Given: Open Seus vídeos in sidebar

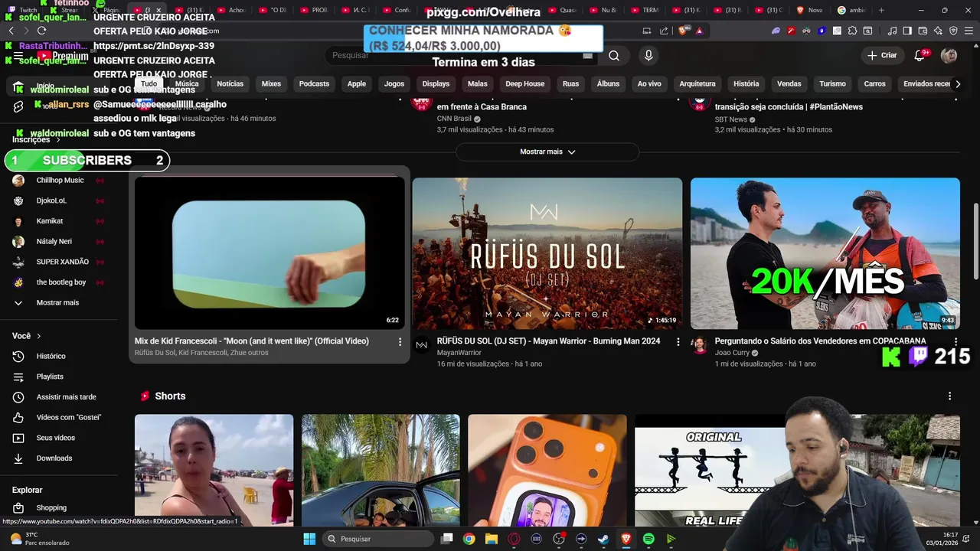Looking at the screenshot, I should tap(55, 438).
